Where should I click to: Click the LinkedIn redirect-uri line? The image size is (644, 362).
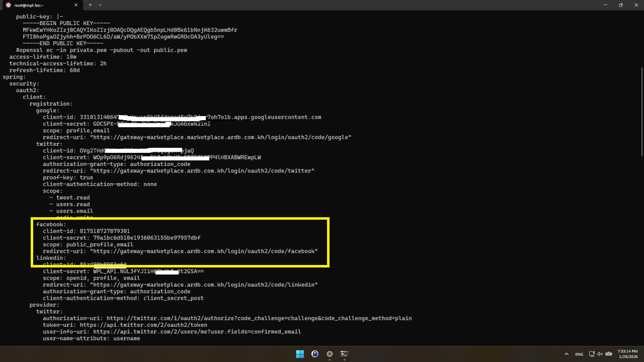(180, 285)
